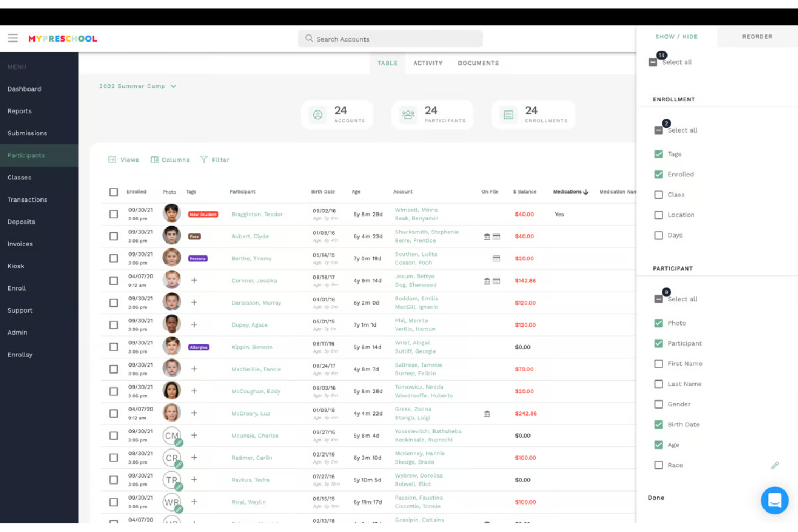
Task: Click the Search Accounts field
Action: (x=390, y=39)
